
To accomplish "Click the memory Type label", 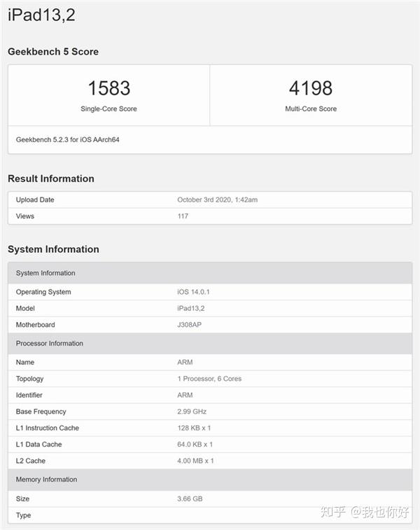I will (23, 515).
